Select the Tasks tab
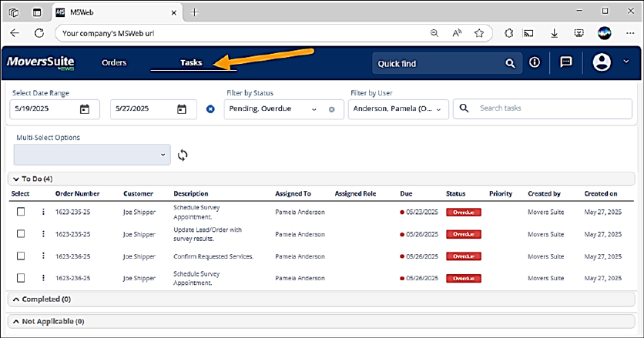644x338 pixels. [190, 63]
